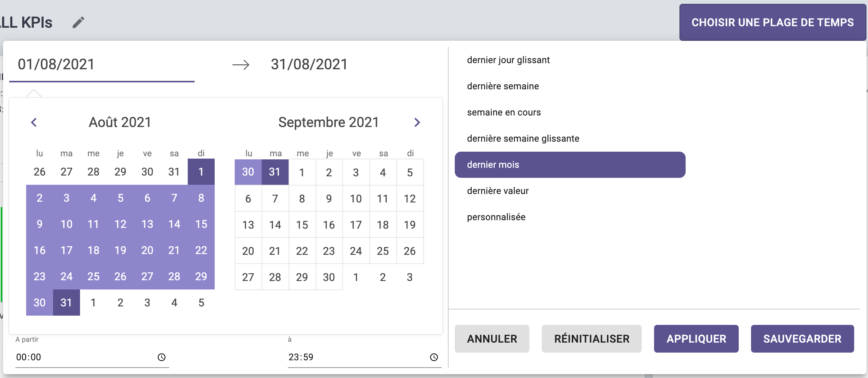
Task: Choose the 'semaine en cours' option
Action: (x=504, y=112)
